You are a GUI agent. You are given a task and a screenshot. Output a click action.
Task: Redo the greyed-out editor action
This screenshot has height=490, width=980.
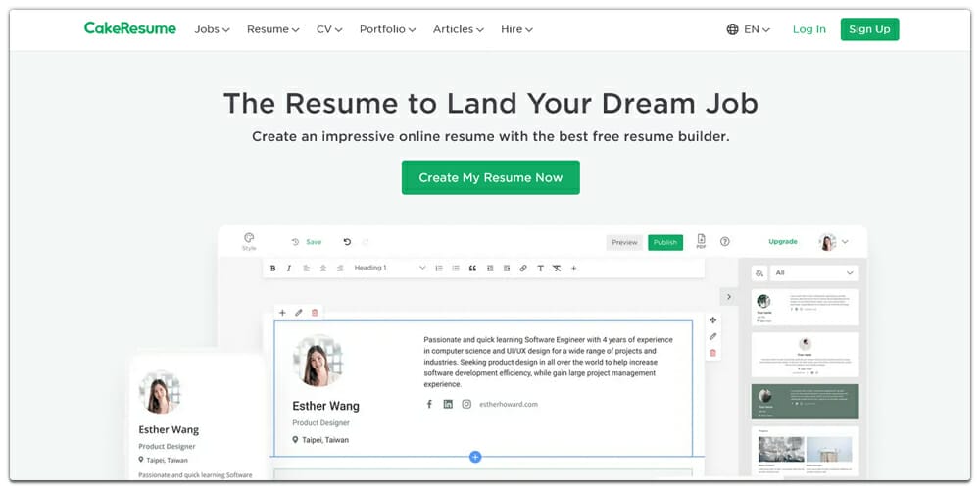[x=366, y=242]
